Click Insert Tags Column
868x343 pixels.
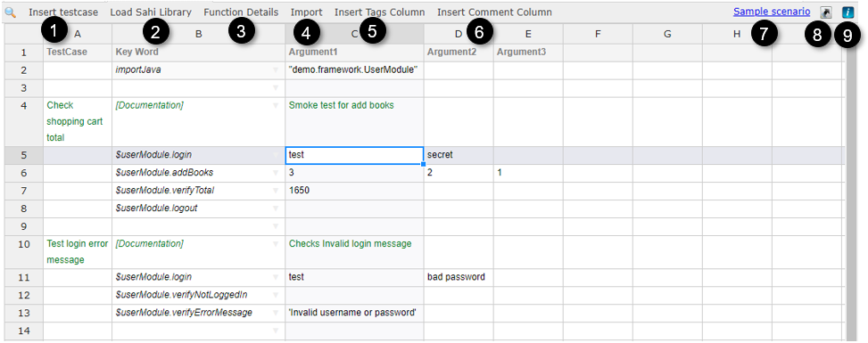pos(380,12)
